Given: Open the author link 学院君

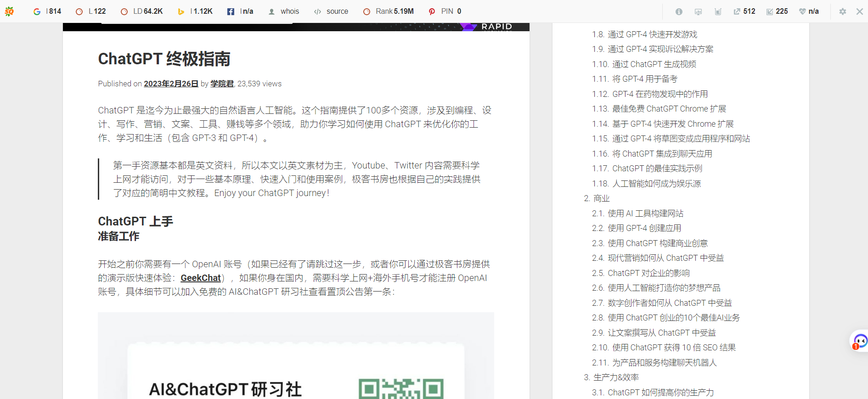Looking at the screenshot, I should pos(222,84).
